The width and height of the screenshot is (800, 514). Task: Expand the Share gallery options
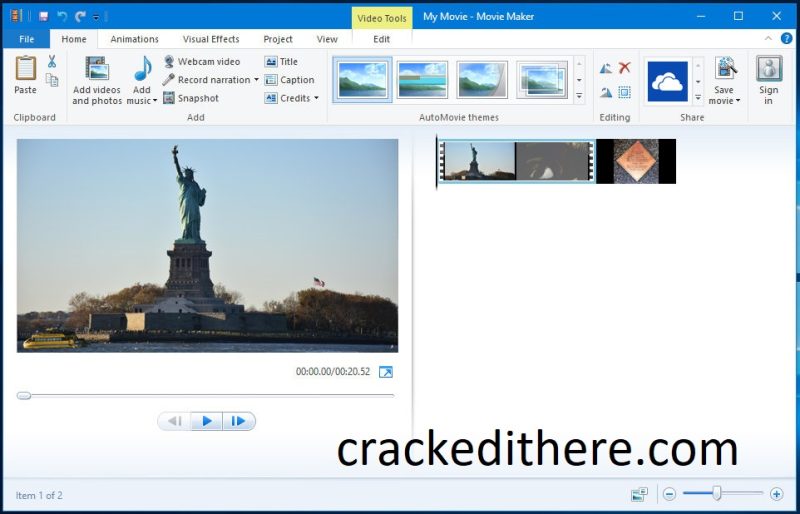click(x=697, y=96)
